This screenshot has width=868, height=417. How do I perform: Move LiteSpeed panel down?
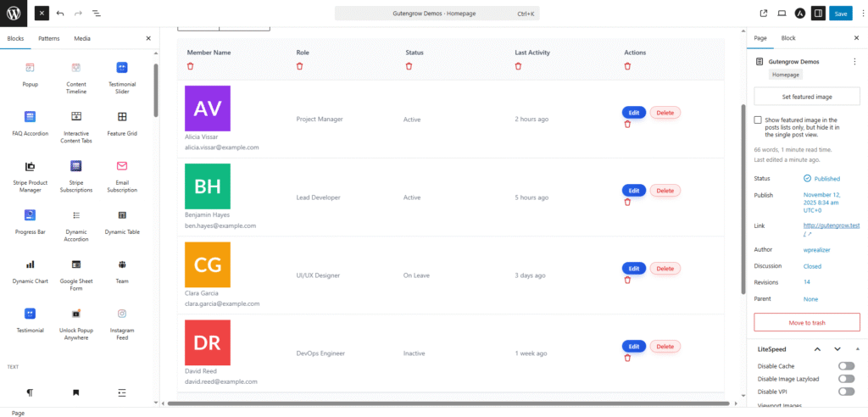(837, 349)
